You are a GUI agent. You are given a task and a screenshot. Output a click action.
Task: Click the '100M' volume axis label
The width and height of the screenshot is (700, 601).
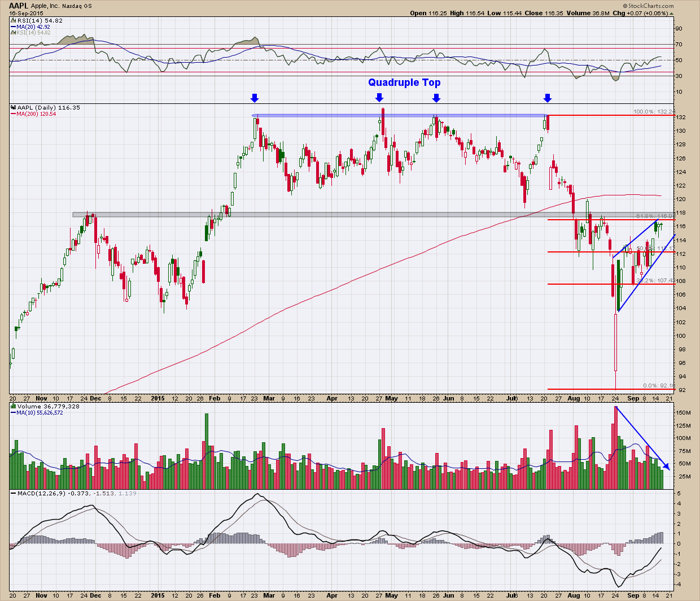(684, 438)
